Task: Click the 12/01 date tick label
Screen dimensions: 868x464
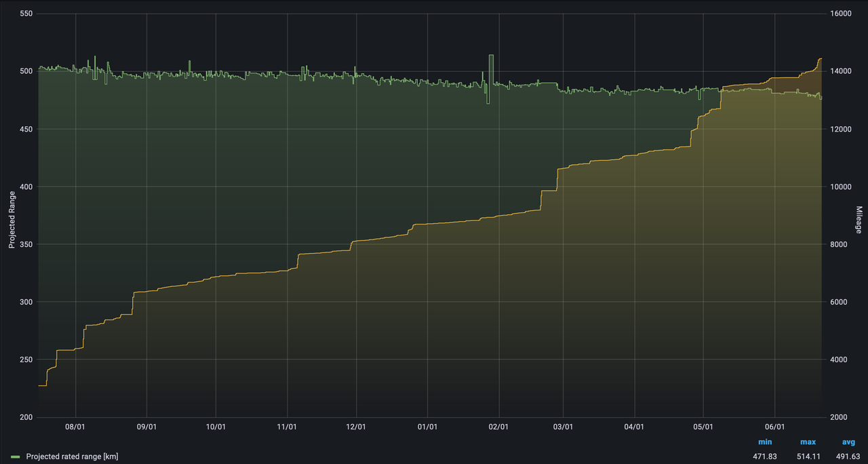Action: coord(356,427)
